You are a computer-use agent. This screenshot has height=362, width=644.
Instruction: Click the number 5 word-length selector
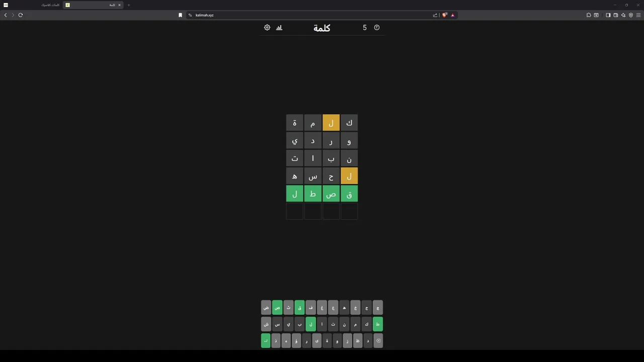365,28
